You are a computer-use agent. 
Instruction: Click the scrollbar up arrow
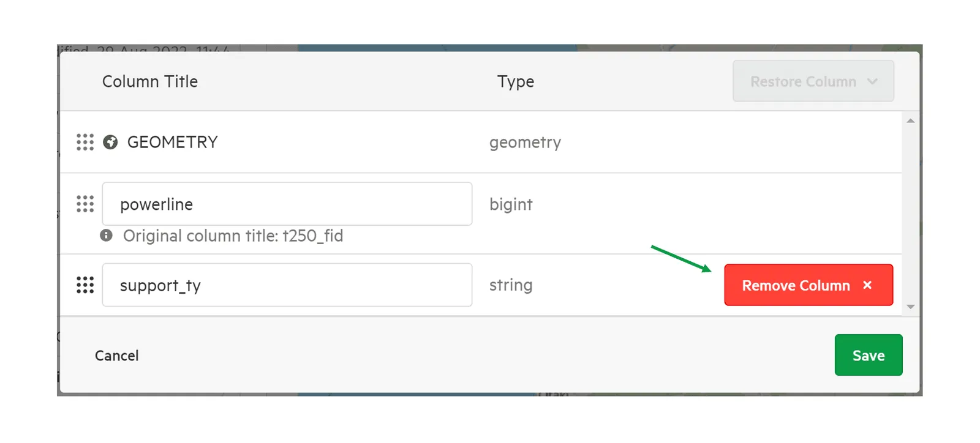[911, 121]
